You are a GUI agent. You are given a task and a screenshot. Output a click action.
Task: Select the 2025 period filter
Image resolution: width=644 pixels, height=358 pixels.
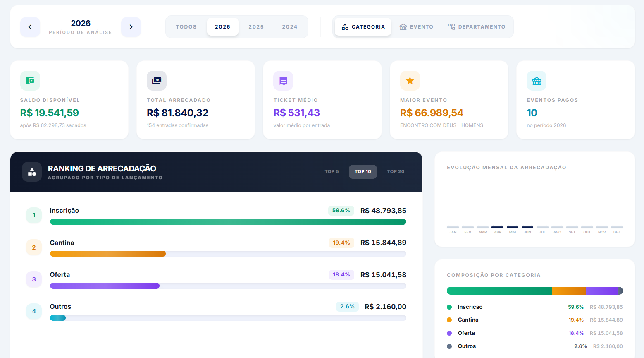(256, 27)
